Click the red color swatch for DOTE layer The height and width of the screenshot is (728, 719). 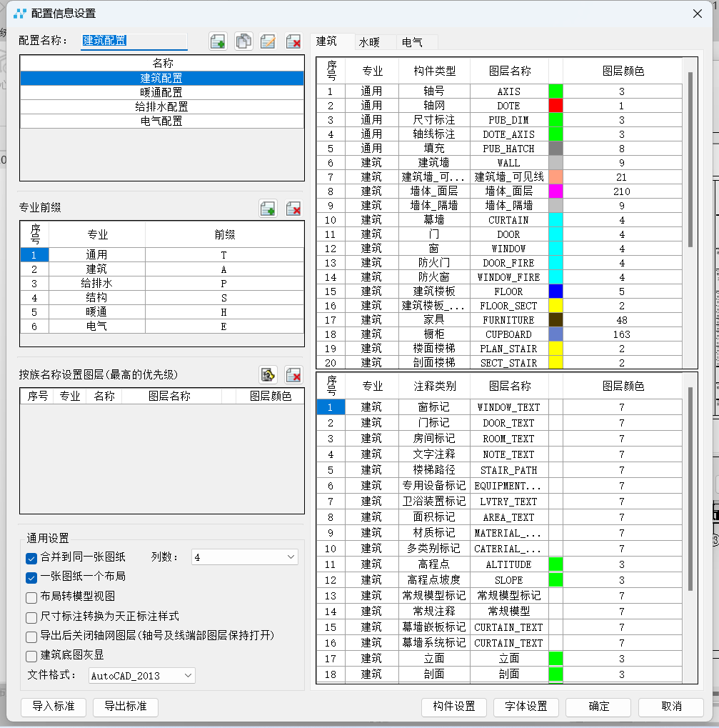pyautogui.click(x=555, y=106)
